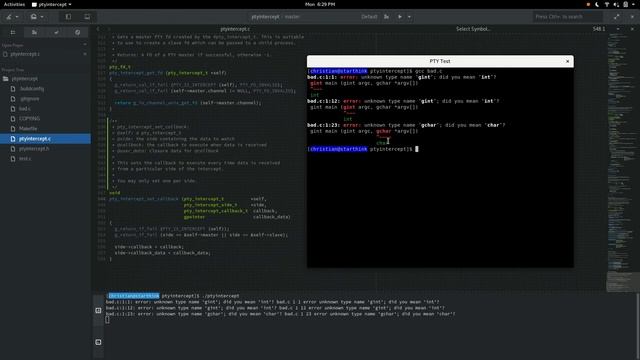The width and height of the screenshot is (640, 360).
Task: Close the editor view with the X beside the 548:1 indicator
Action: point(632,29)
